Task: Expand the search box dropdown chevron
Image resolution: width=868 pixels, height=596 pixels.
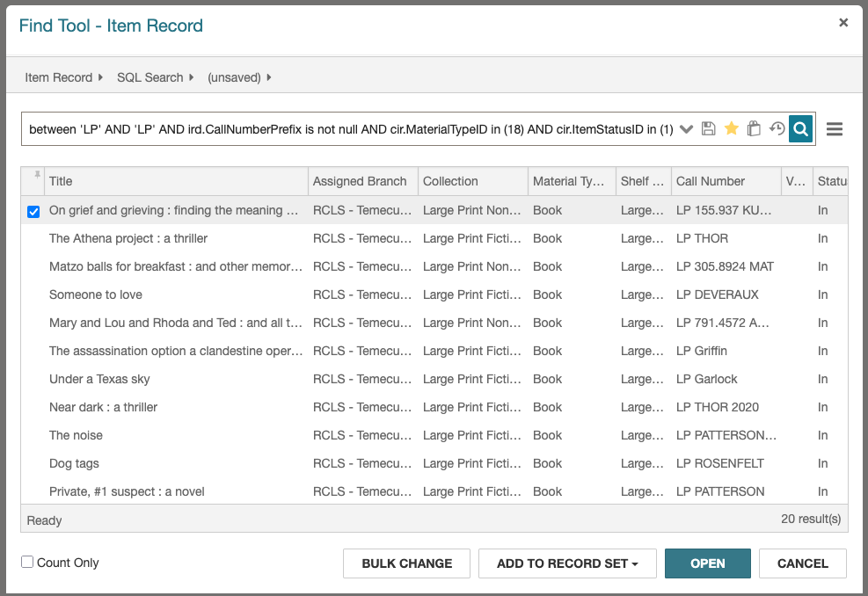Action: click(687, 129)
